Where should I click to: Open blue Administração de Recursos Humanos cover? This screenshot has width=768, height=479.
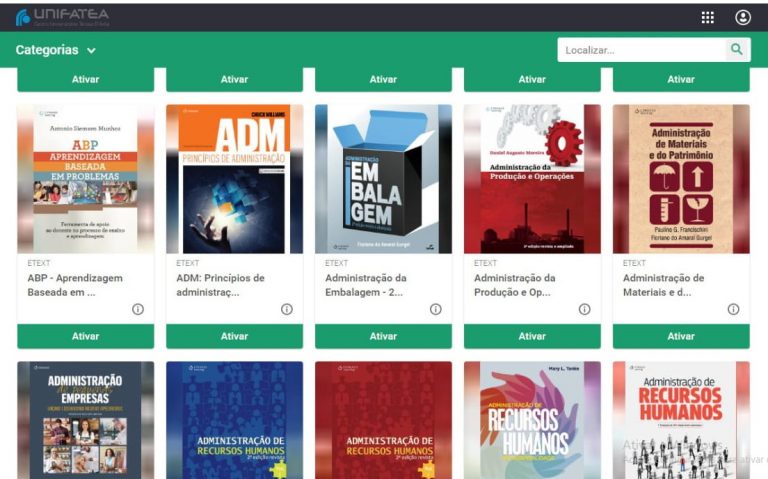(x=235, y=420)
